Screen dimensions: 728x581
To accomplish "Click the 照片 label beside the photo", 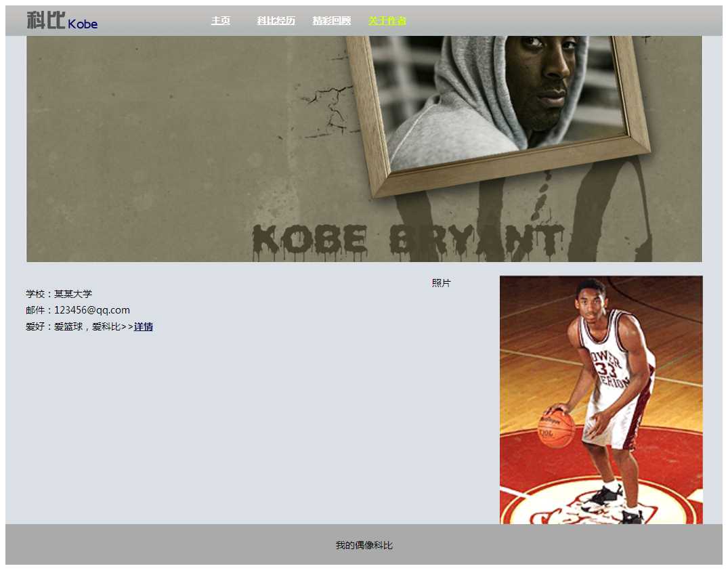I will (441, 283).
